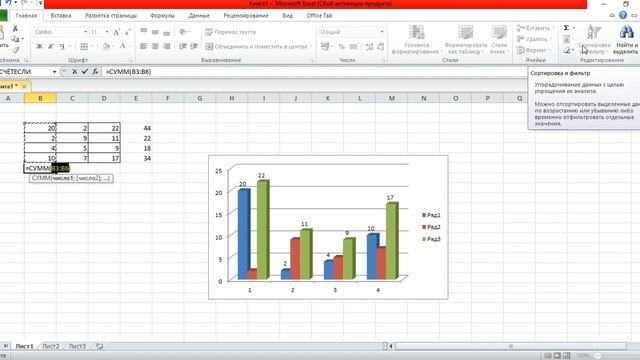The width and height of the screenshot is (640, 360).
Task: Open the Формулы ribbon tab
Action: pyautogui.click(x=162, y=16)
